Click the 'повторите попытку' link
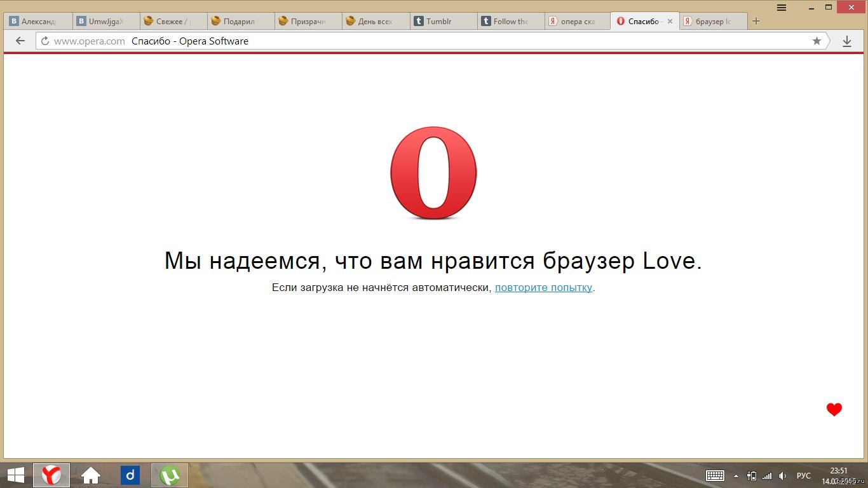This screenshot has width=868, height=488. click(x=543, y=287)
